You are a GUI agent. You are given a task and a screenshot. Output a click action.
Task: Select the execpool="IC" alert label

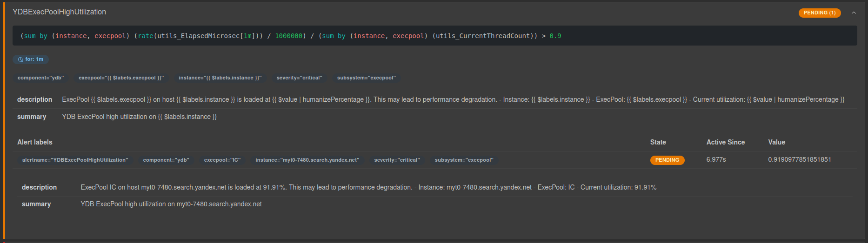coord(222,160)
